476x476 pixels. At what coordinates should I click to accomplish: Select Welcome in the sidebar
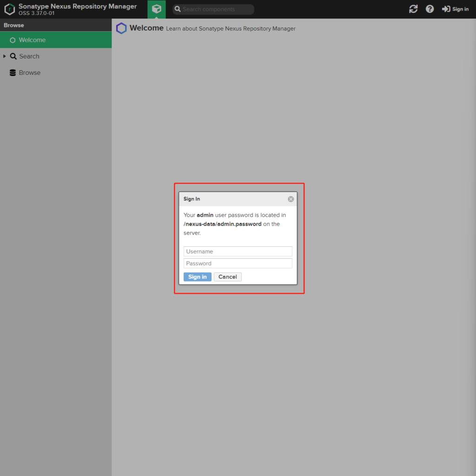(32, 40)
